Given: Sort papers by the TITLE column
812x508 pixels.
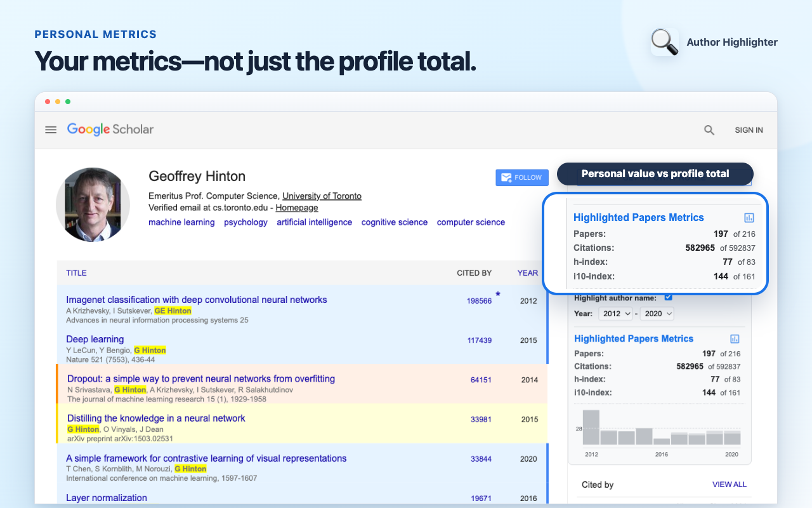Looking at the screenshot, I should click(76, 273).
